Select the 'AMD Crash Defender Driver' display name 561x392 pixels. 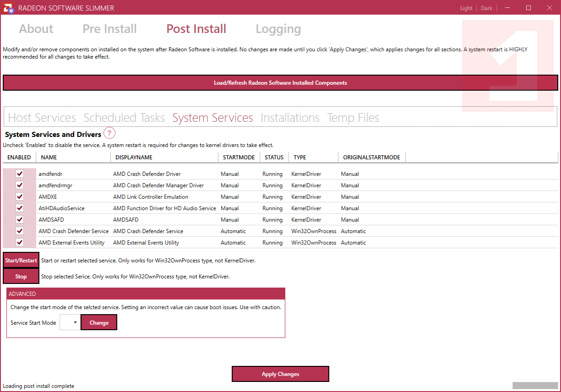(x=147, y=174)
